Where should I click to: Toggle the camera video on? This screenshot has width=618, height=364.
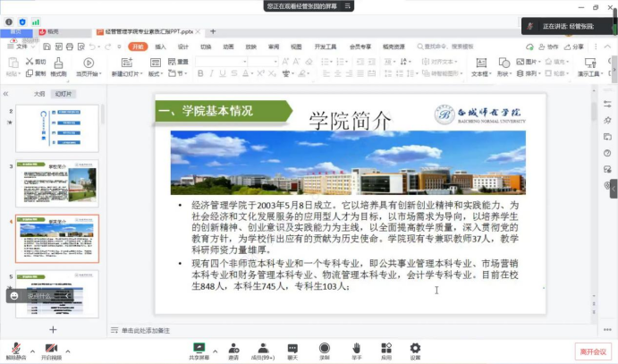click(x=51, y=348)
